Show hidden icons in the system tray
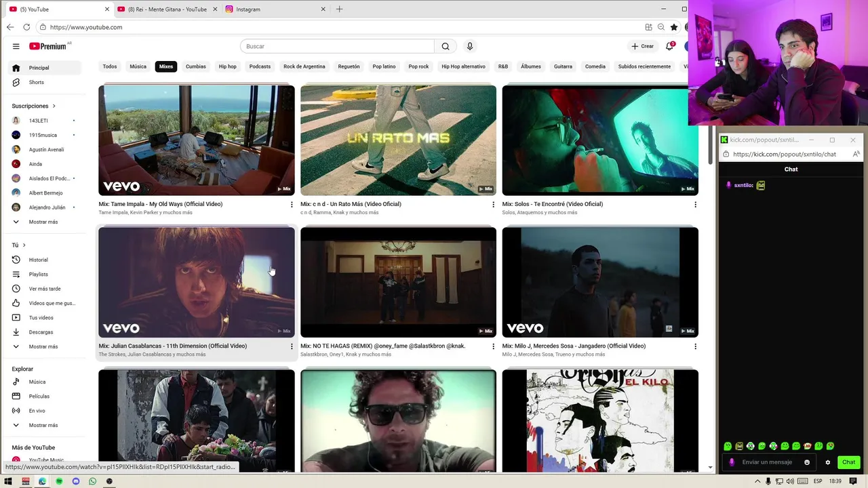This screenshot has width=868, height=488. click(757, 481)
